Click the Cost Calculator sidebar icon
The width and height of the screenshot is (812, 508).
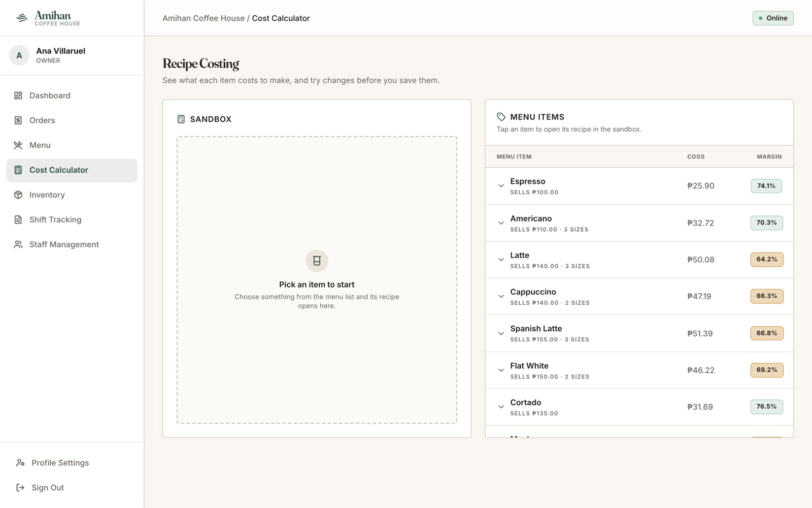tap(18, 170)
